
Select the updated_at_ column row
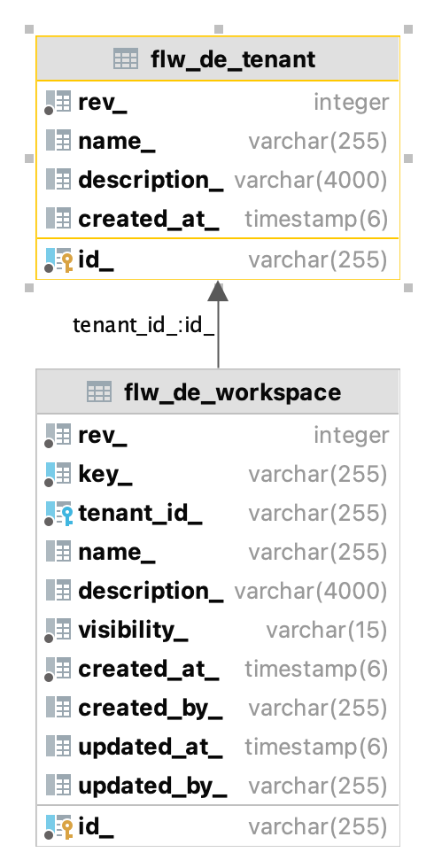point(218,747)
